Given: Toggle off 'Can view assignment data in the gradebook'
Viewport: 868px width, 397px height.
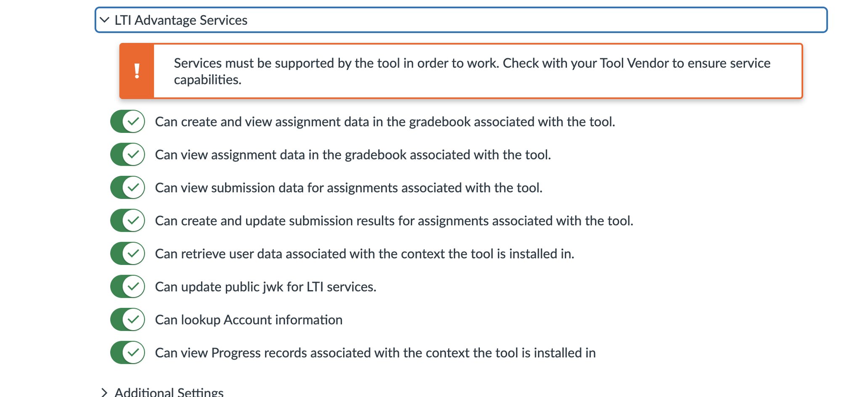Looking at the screenshot, I should click(127, 155).
